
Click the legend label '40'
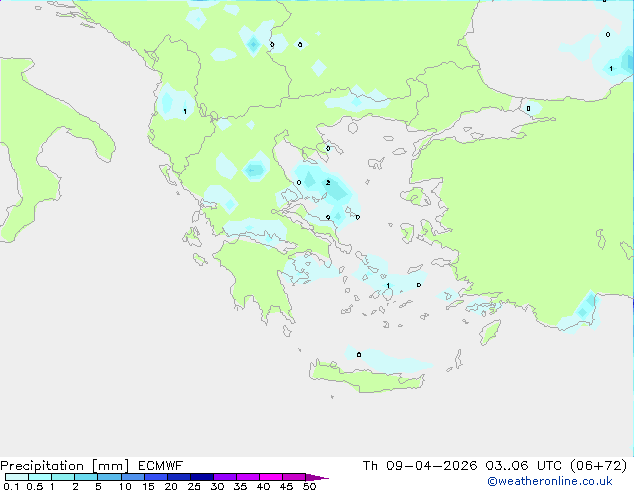tap(263, 486)
